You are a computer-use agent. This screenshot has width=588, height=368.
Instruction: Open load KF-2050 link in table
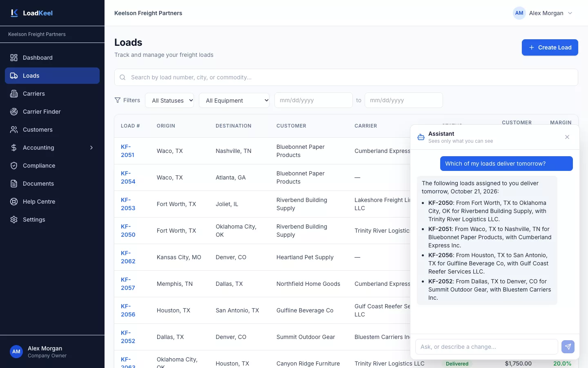128,231
